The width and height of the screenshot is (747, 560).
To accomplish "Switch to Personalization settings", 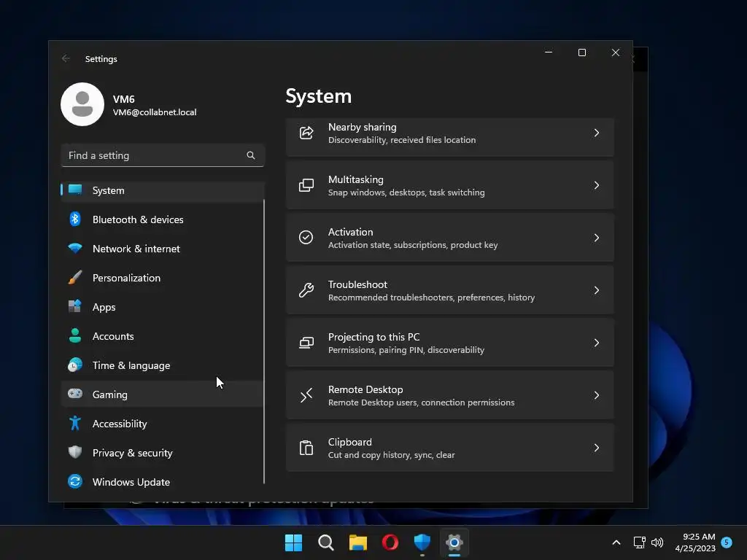I will coord(163,278).
